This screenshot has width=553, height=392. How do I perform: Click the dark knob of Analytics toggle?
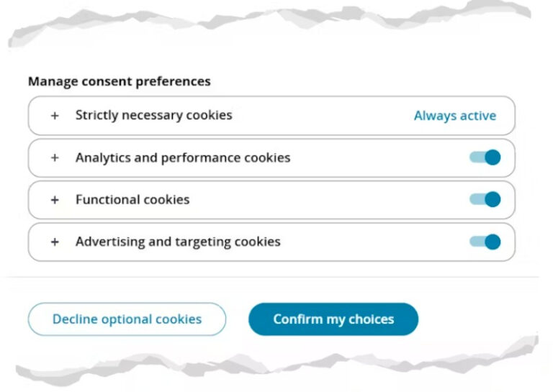point(493,158)
